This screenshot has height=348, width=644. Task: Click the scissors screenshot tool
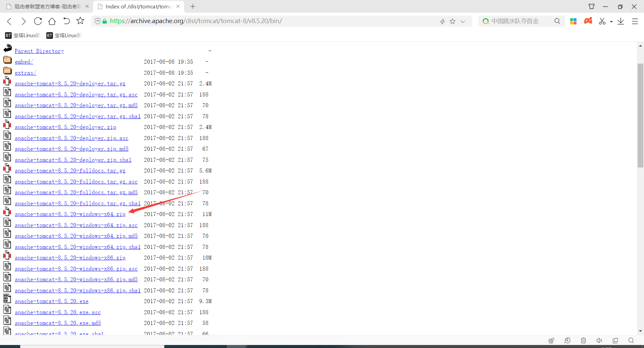point(602,21)
